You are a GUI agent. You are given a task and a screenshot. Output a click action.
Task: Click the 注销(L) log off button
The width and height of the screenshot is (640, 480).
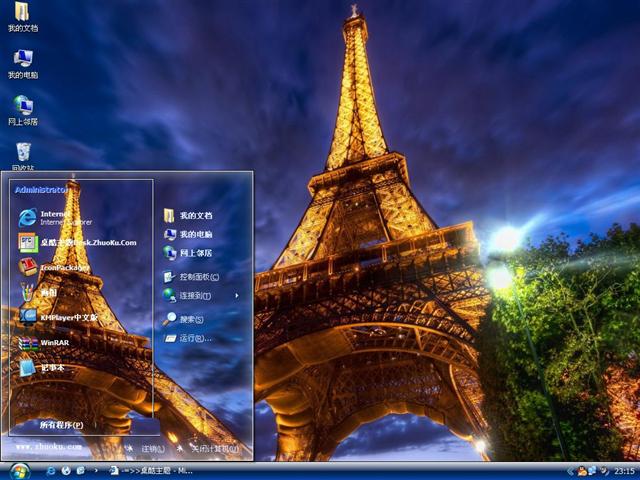coord(147,449)
